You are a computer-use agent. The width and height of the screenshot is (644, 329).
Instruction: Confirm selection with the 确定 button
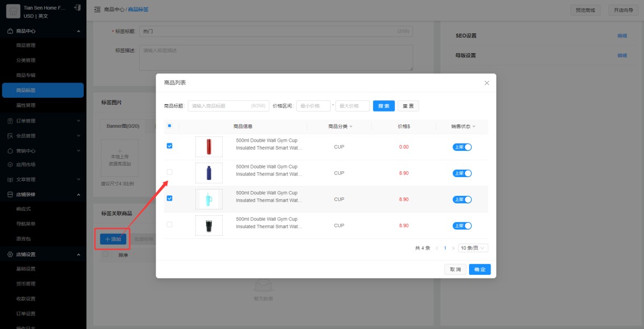(x=479, y=269)
